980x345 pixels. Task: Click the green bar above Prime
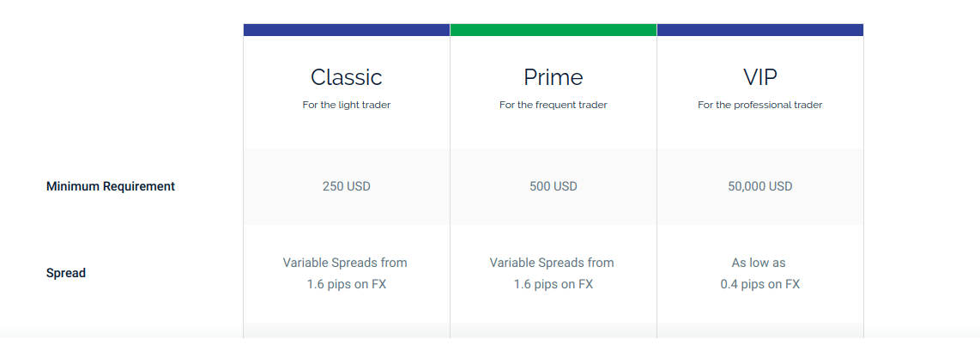pyautogui.click(x=554, y=30)
